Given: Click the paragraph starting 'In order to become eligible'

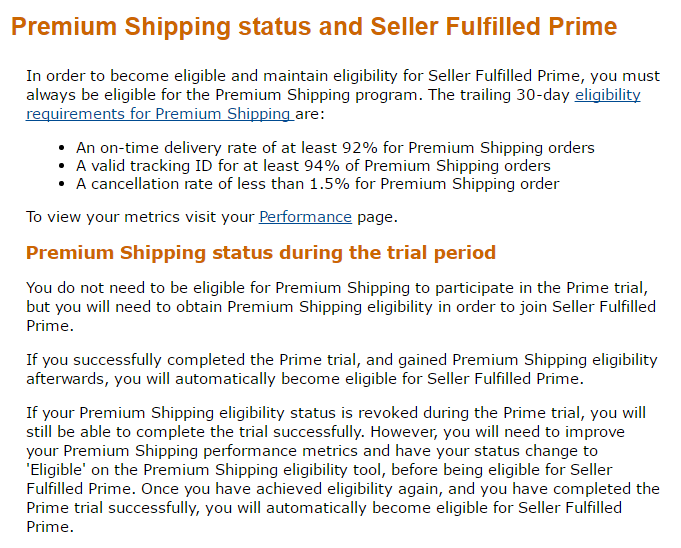Looking at the screenshot, I should [330, 85].
